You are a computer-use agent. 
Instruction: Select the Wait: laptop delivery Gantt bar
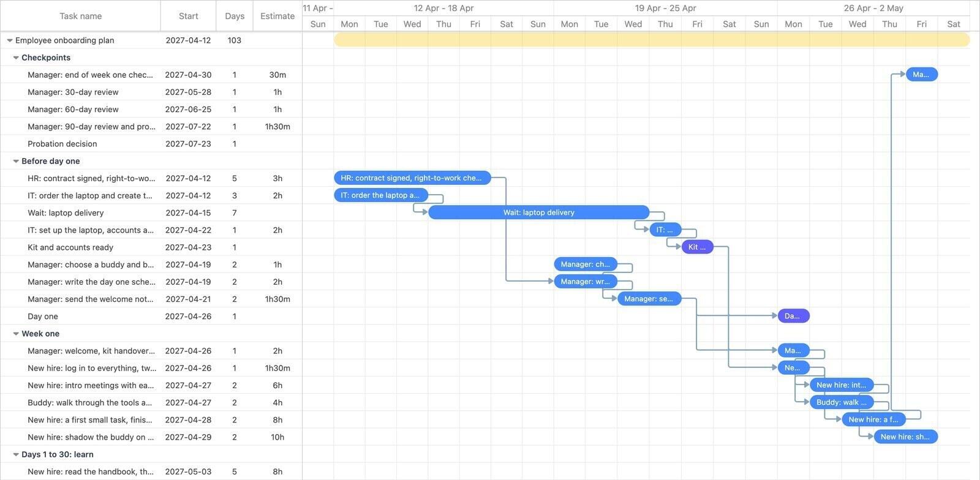[x=539, y=212]
